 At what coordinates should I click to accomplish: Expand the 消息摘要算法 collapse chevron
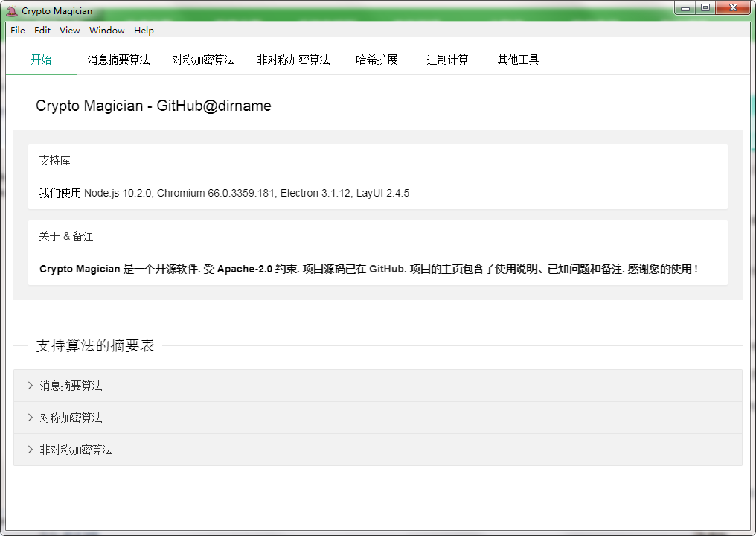tap(30, 386)
